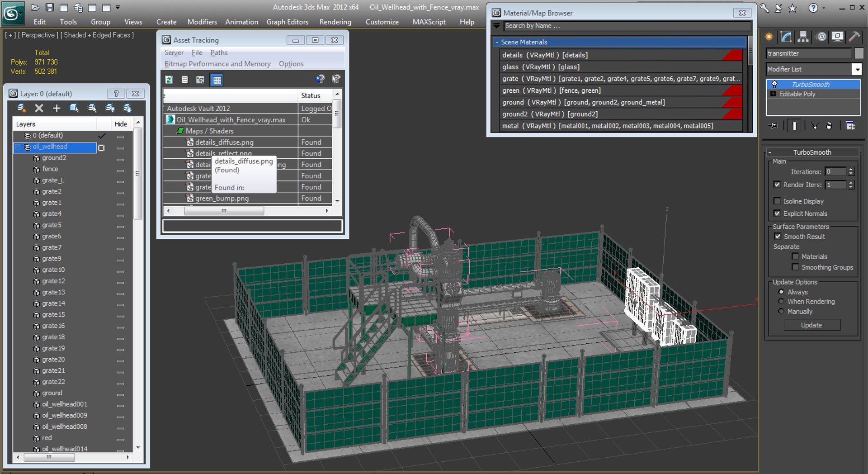Select the Always update option
The image size is (868, 474).
pos(781,292)
